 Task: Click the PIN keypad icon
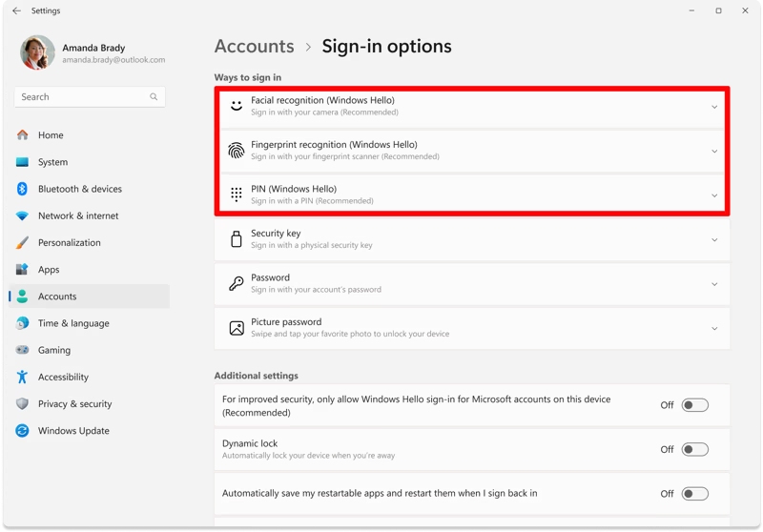pos(237,194)
